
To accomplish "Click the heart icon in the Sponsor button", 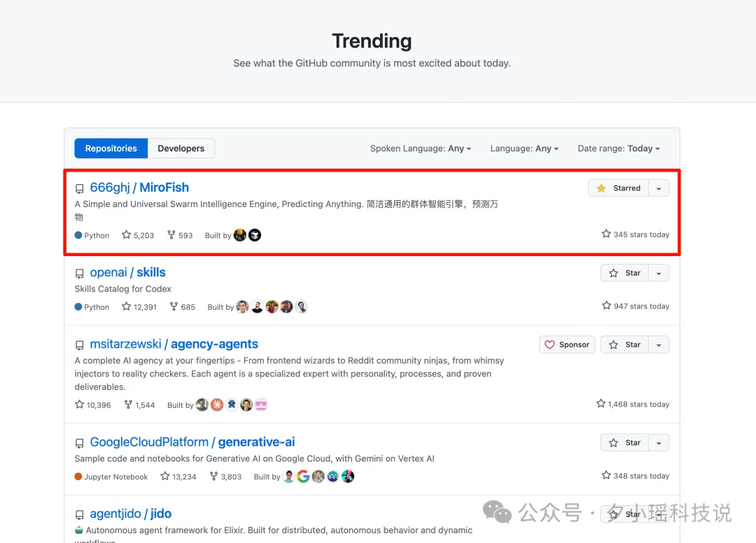I will click(550, 344).
